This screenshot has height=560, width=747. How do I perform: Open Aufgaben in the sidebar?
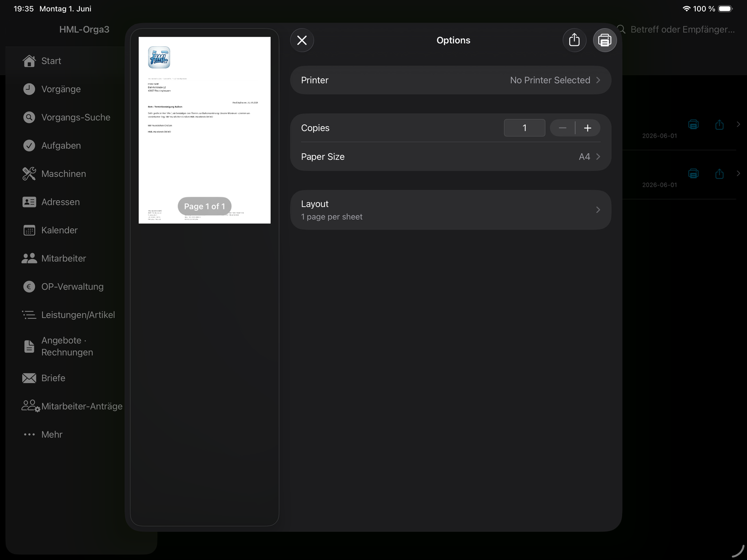61,146
